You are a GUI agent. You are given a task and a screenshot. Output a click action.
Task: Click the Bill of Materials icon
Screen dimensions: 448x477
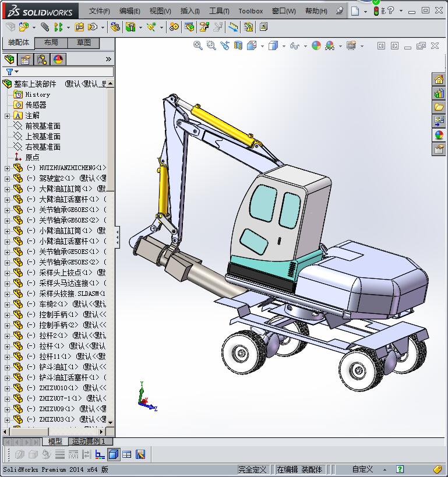pyautogui.click(x=189, y=27)
